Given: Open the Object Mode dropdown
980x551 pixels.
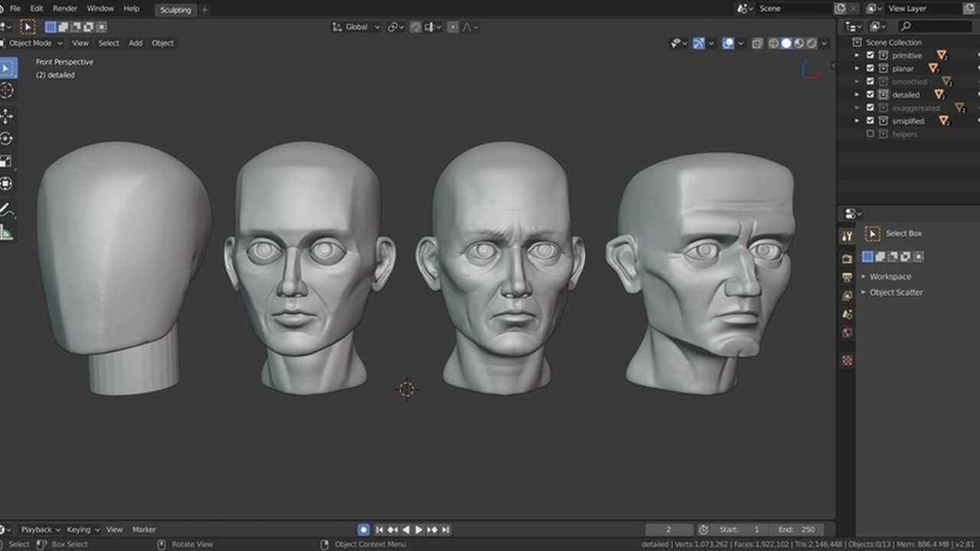Looking at the screenshot, I should 31,43.
